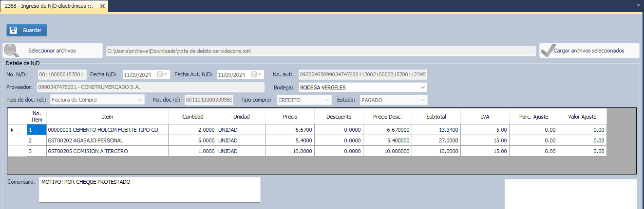Switch to the 2368 Ingreso de N/D tab
Screen dimensions: 644x209
(49, 6)
